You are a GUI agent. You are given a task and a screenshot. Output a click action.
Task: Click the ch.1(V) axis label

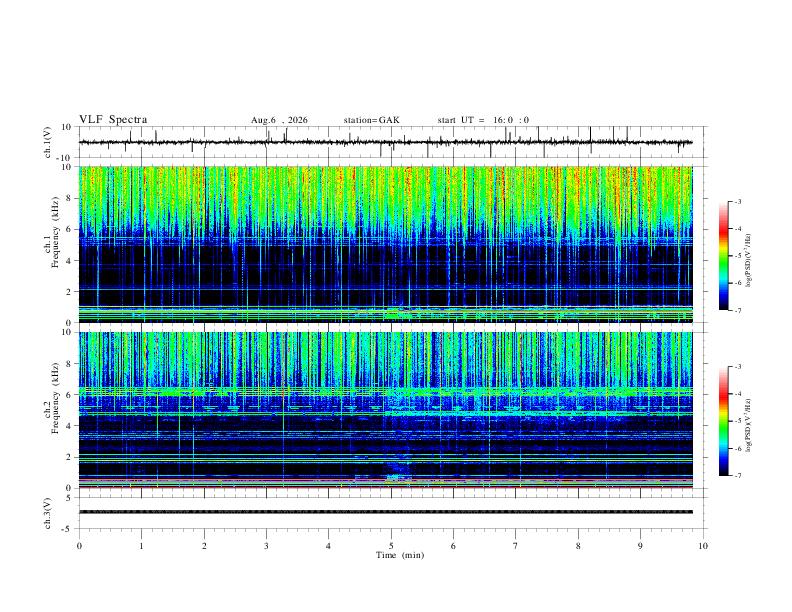[47, 142]
